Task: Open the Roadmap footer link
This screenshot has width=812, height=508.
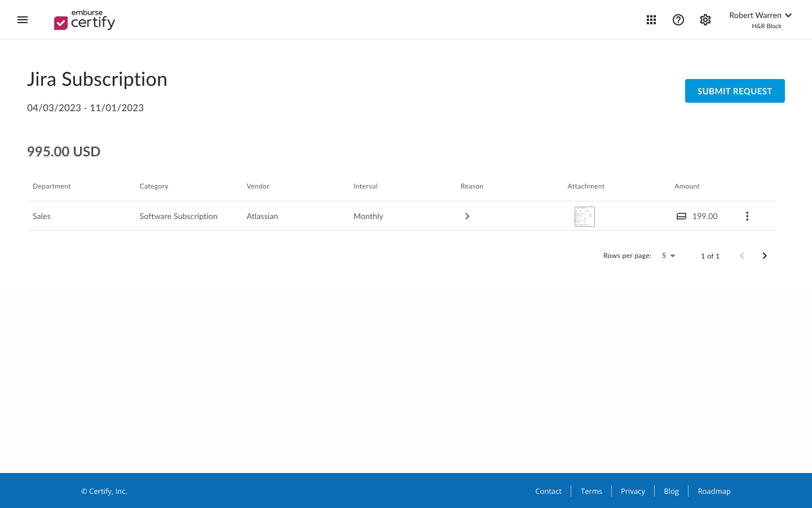Action: (714, 491)
